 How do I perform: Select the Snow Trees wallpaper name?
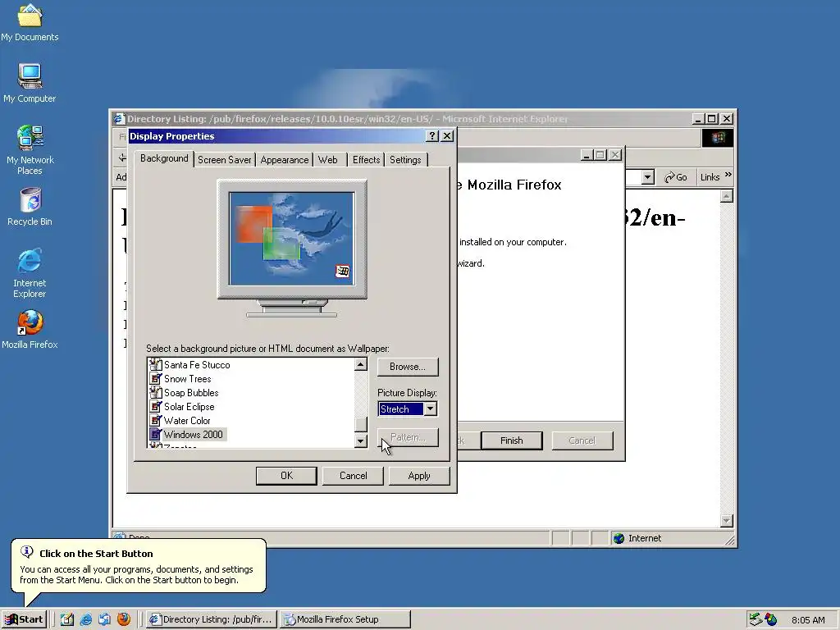(188, 379)
